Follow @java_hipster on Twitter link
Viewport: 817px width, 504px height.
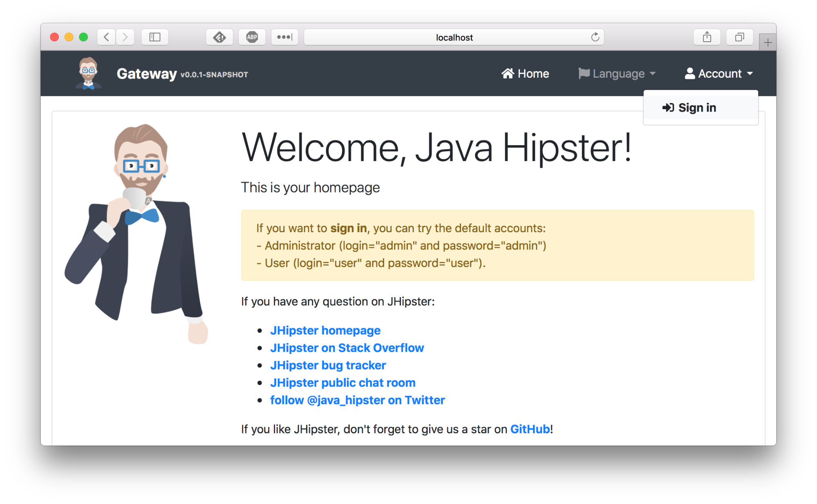coord(357,400)
